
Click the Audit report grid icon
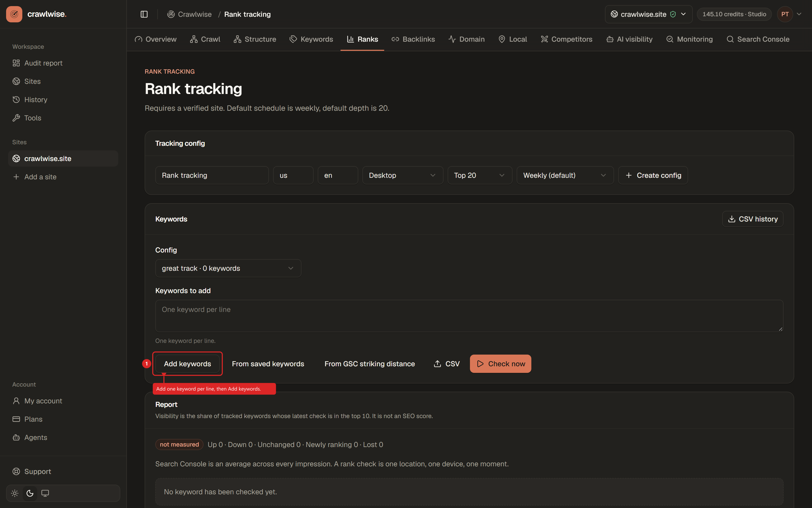(16, 63)
